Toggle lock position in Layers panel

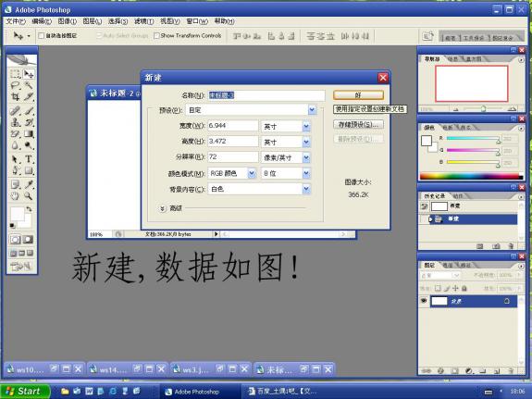[455, 288]
